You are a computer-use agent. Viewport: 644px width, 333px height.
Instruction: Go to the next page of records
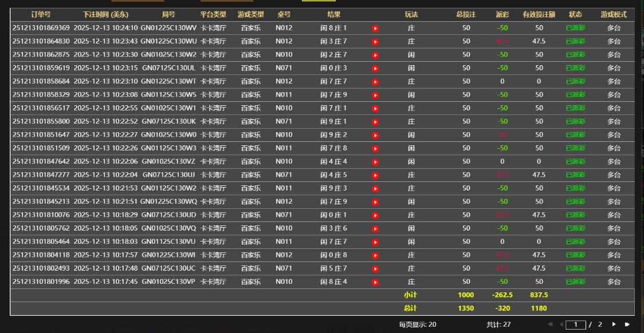614,324
